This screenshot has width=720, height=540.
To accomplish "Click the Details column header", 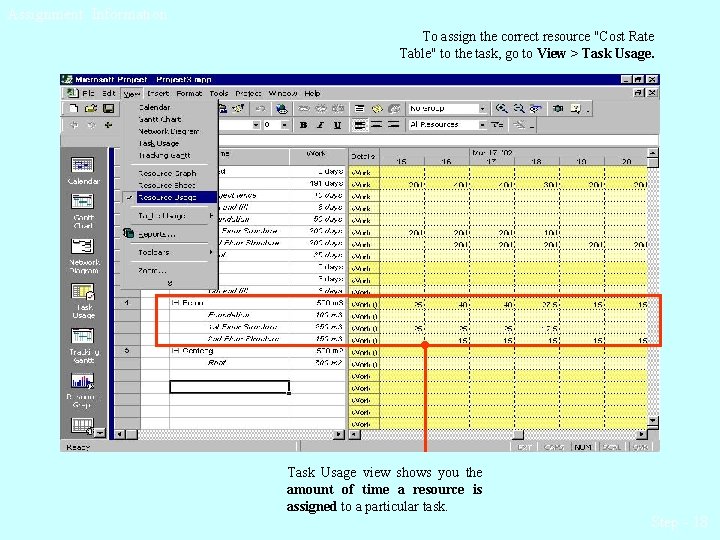I will [364, 157].
